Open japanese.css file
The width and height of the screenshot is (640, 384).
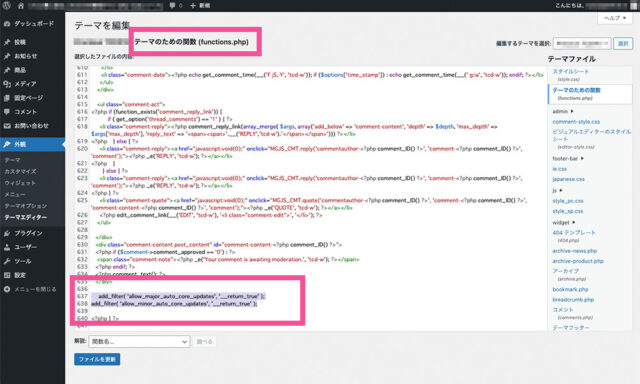(568, 179)
